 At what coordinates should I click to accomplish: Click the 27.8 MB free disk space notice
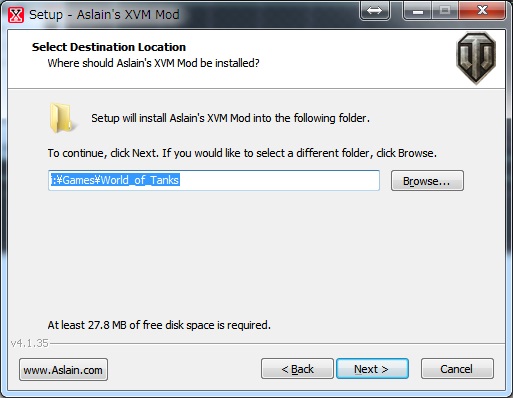(159, 325)
